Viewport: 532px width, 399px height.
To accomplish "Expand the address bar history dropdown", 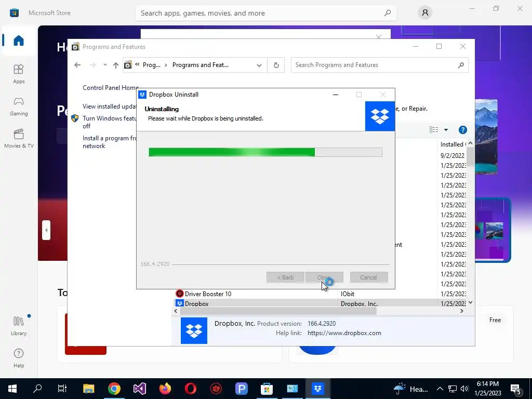I will (x=259, y=65).
